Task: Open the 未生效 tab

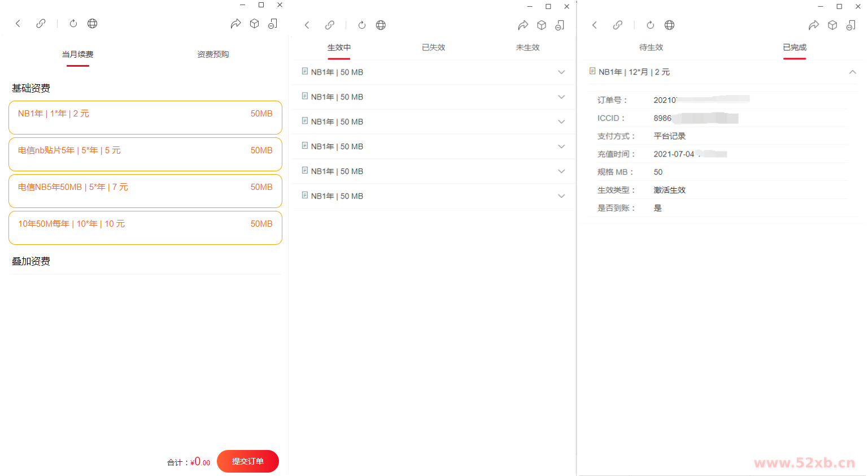Action: point(527,47)
